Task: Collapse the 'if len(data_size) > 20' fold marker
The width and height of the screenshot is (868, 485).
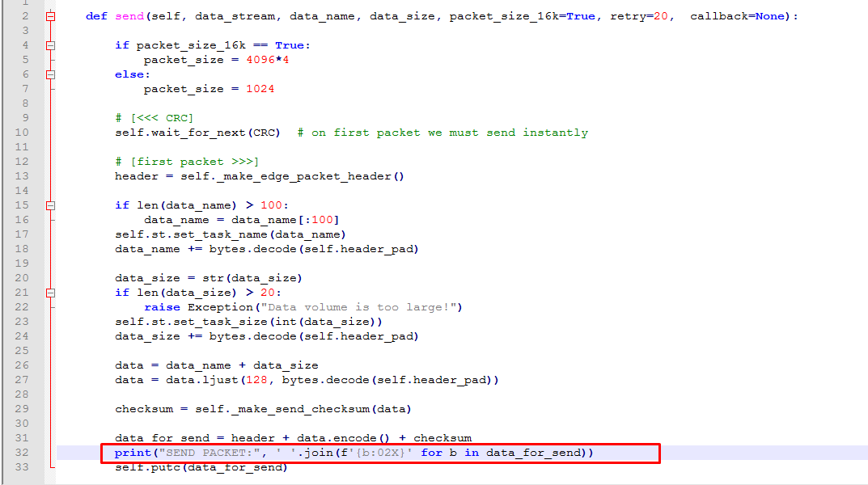Action: tap(50, 293)
